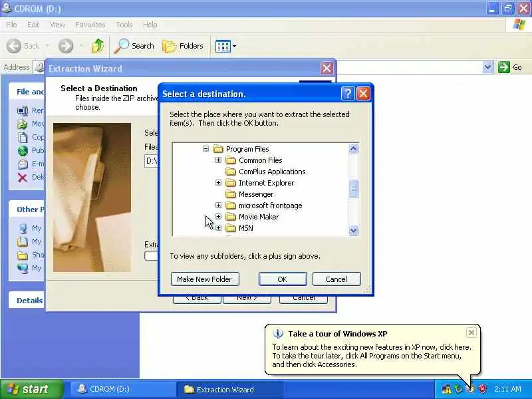Image resolution: width=532 pixels, height=399 pixels.
Task: Expand the Common Files folder node
Action: tap(219, 160)
